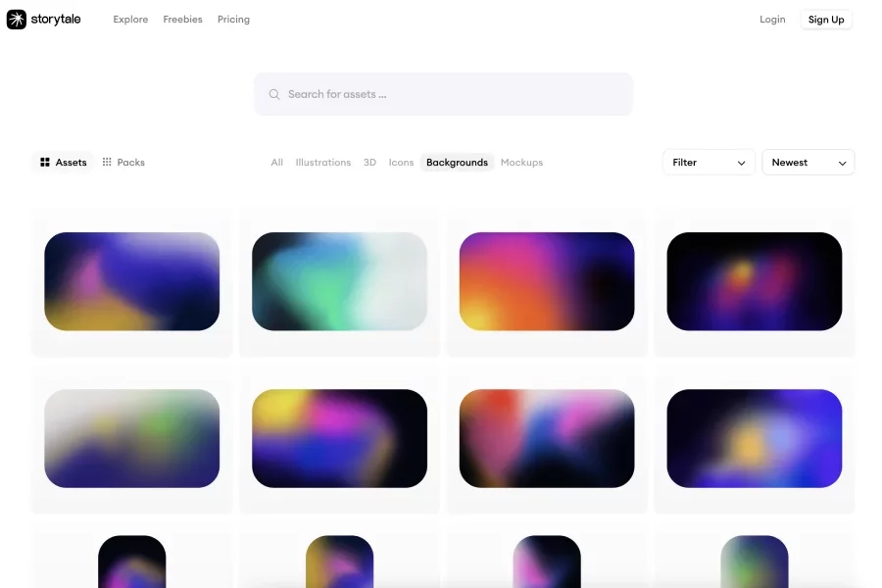Open the Explore page
This screenshot has height=588, width=882.
pos(130,20)
